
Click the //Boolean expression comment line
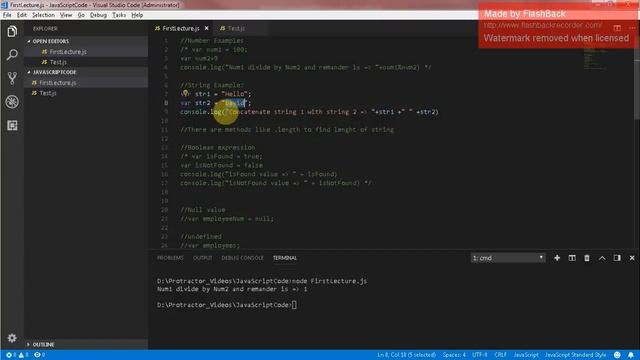tap(218, 147)
